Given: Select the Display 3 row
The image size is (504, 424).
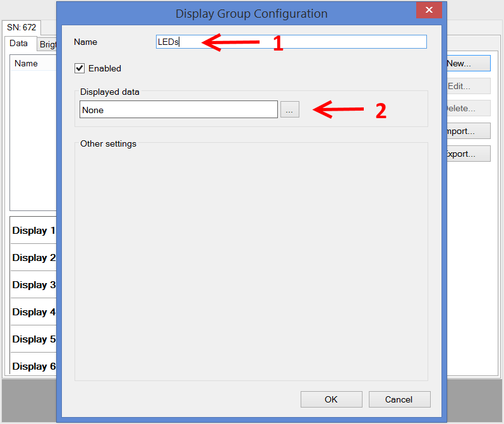Looking at the screenshot, I should coord(33,285).
